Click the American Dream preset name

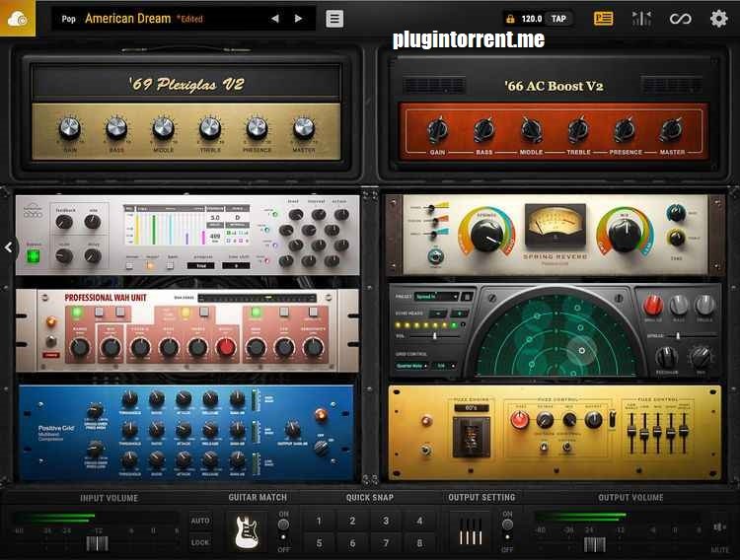click(x=128, y=19)
